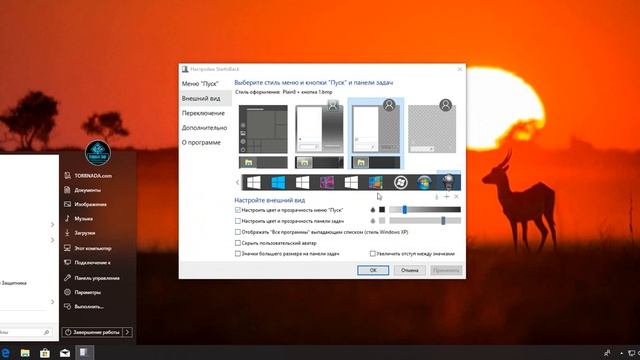This screenshot has height=360, width=640.
Task: Click the black Start menu color swatch
Action: pos(382,210)
